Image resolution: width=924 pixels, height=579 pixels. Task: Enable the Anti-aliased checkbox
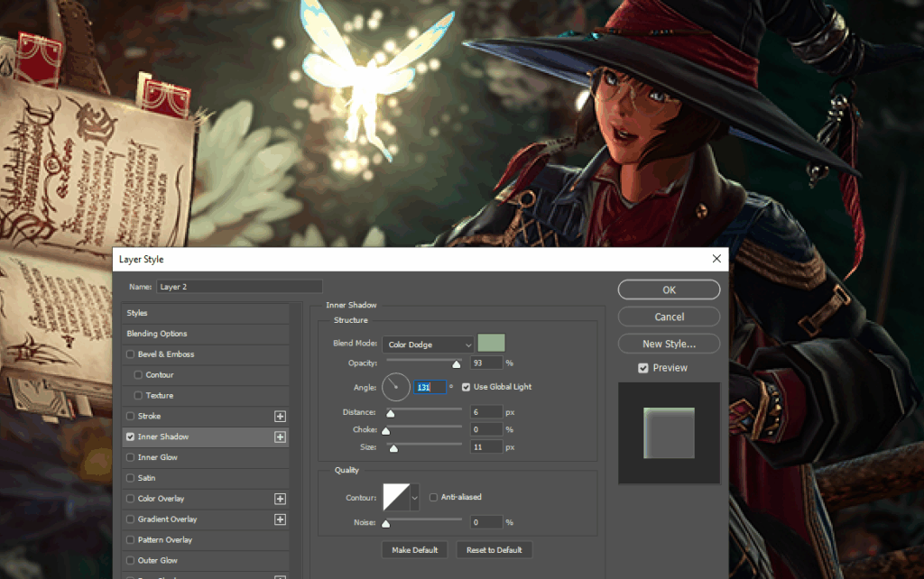[x=434, y=497]
